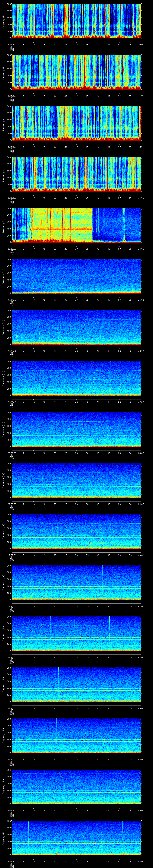Select the 22:45:00 time axis label
Image resolution: width=153 pixels, height=868 pixels.
pyautogui.click(x=12, y=861)
